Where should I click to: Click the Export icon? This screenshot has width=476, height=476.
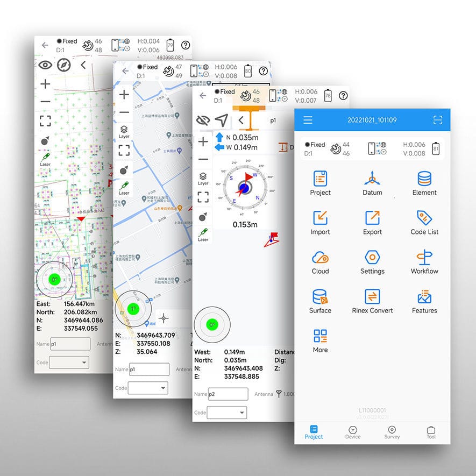point(372,218)
